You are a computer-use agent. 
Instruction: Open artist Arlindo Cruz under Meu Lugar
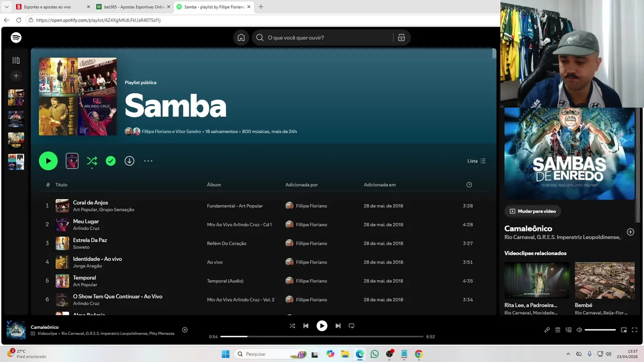pos(86,228)
